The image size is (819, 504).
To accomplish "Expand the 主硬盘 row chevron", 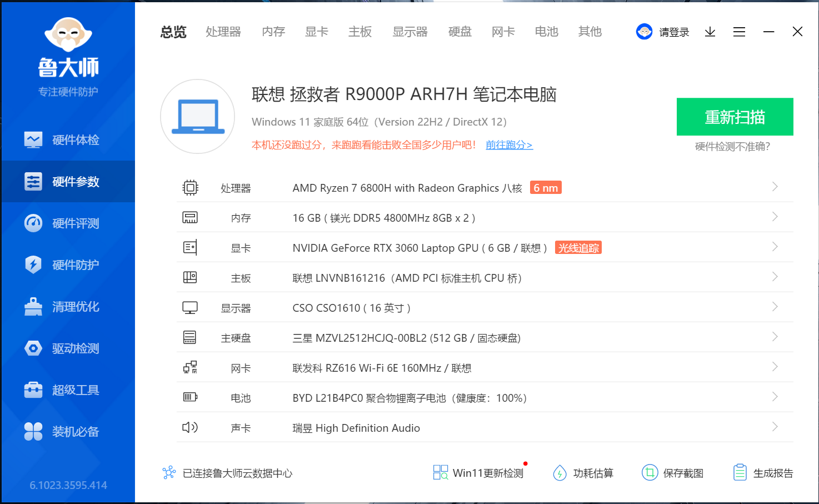I will pos(775,337).
